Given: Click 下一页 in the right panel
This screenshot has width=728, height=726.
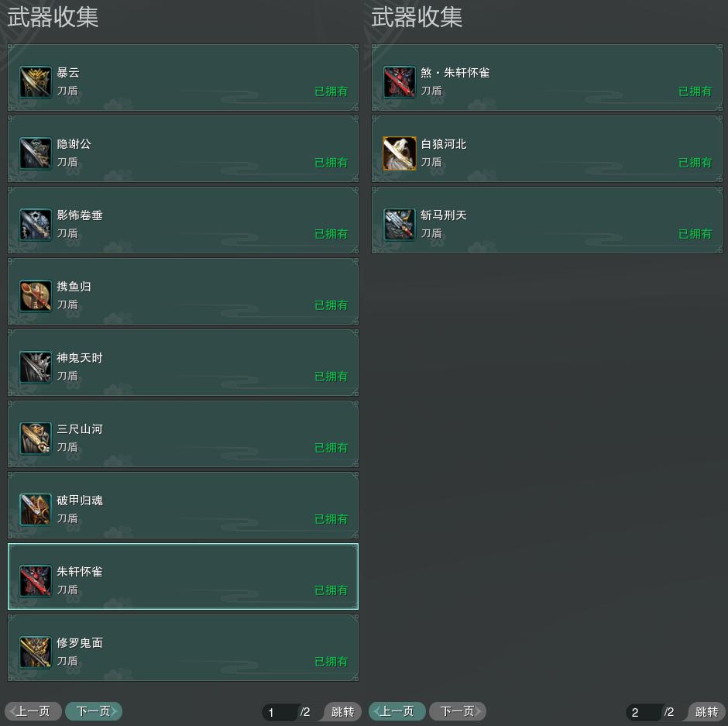Looking at the screenshot, I should [x=458, y=711].
